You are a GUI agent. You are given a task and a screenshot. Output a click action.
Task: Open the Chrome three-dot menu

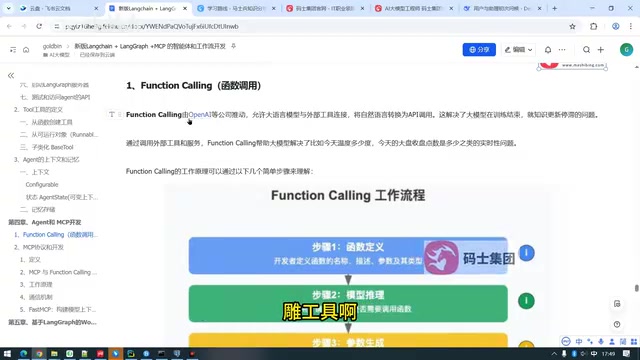pyautogui.click(x=631, y=26)
